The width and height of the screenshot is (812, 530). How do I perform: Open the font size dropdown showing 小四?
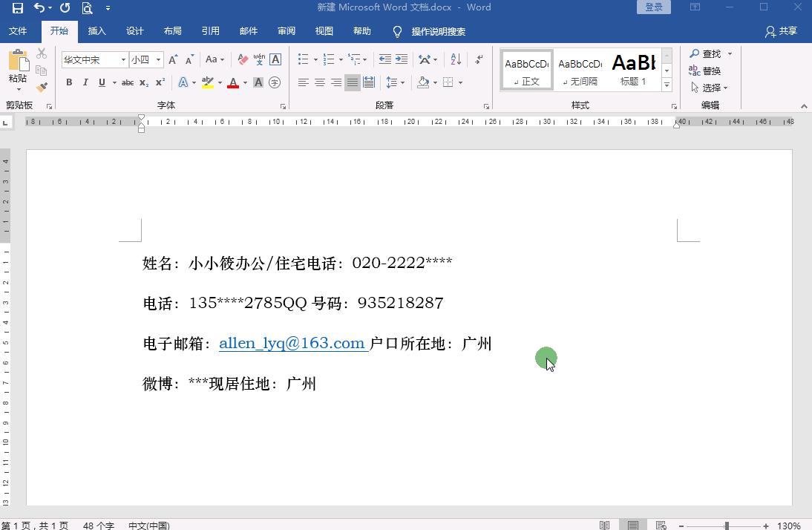pos(157,59)
